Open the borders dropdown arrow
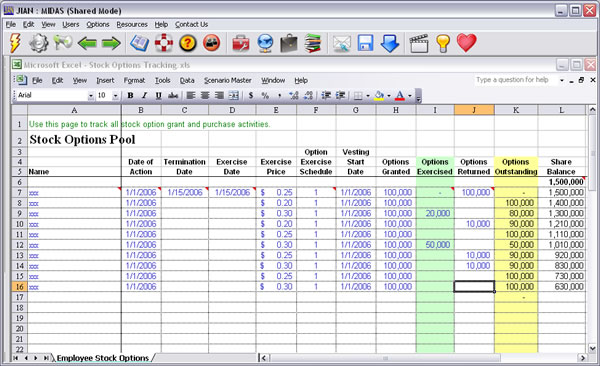600x366 pixels. (x=368, y=96)
